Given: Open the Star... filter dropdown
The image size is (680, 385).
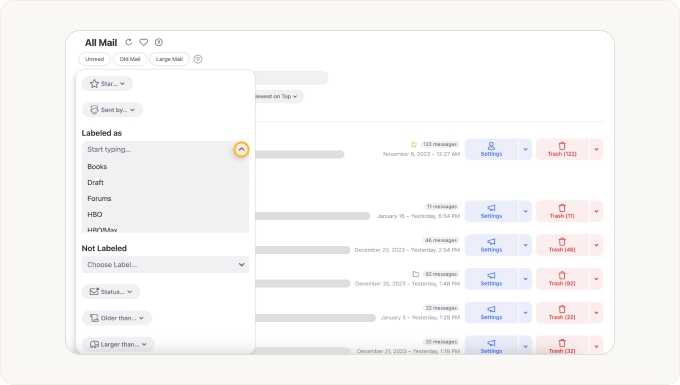Looking at the screenshot, I should click(107, 84).
